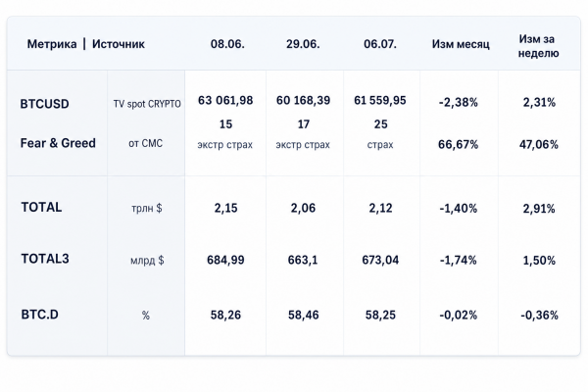This screenshot has height=392, width=588.
Task: Select the 63 061,98 BTCUSD value
Action: pyautogui.click(x=225, y=101)
